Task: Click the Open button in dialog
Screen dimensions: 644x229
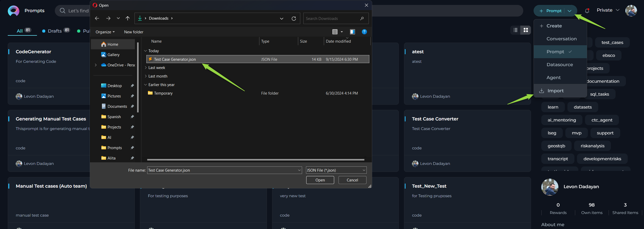Action: [320, 180]
